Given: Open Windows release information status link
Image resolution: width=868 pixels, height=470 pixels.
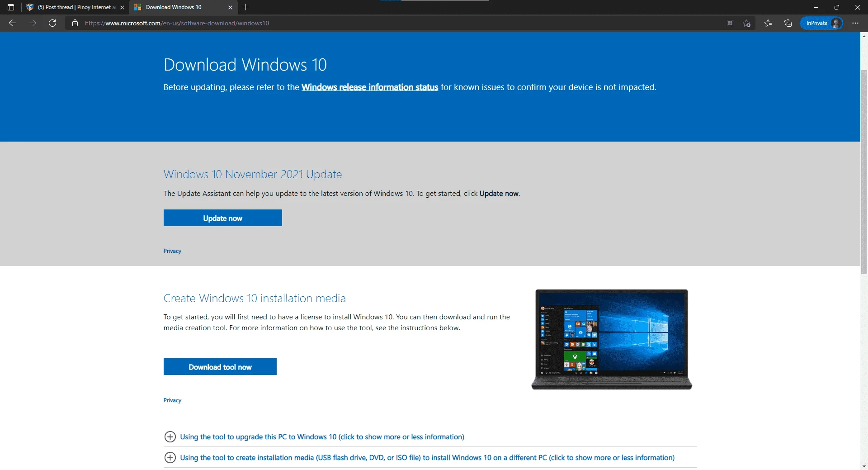Looking at the screenshot, I should tap(370, 87).
